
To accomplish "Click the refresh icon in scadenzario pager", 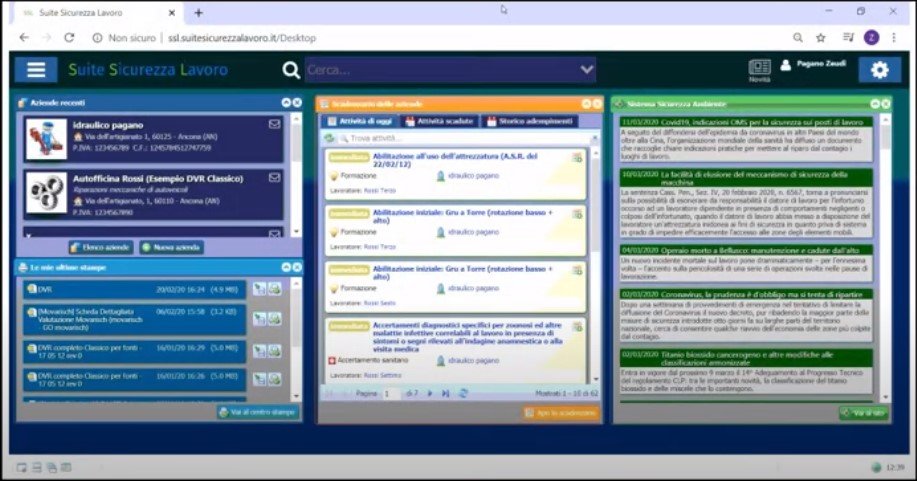I will coord(463,393).
